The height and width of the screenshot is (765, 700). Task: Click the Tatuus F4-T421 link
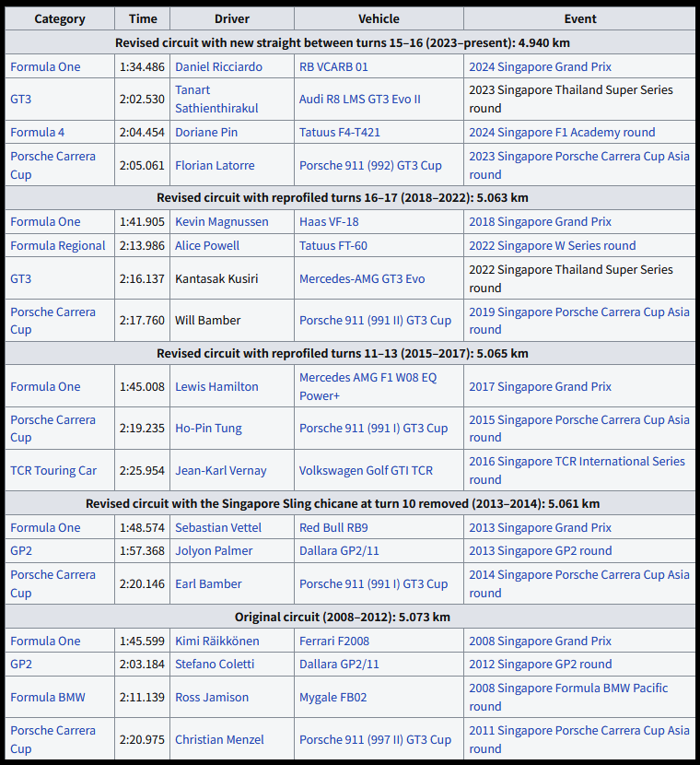click(340, 132)
